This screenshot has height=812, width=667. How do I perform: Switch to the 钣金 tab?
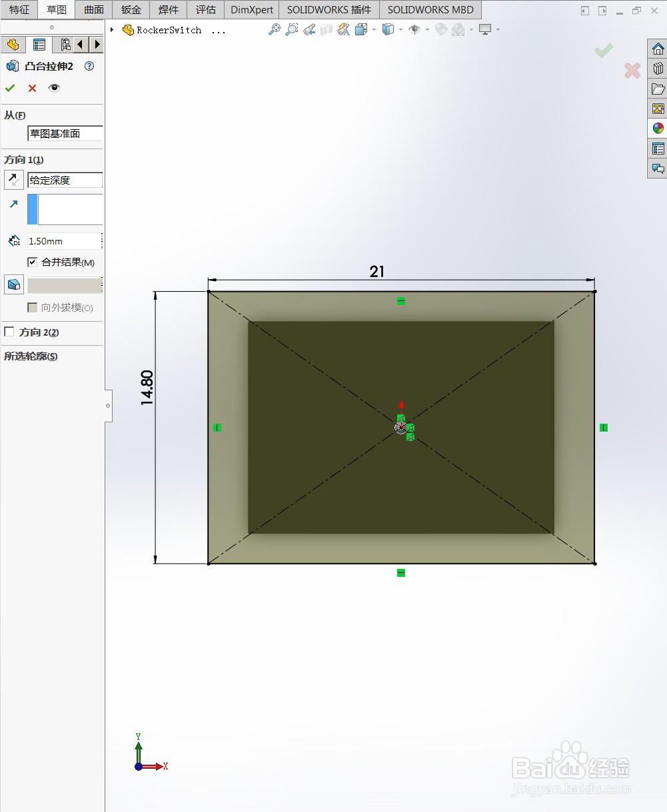[x=131, y=9]
